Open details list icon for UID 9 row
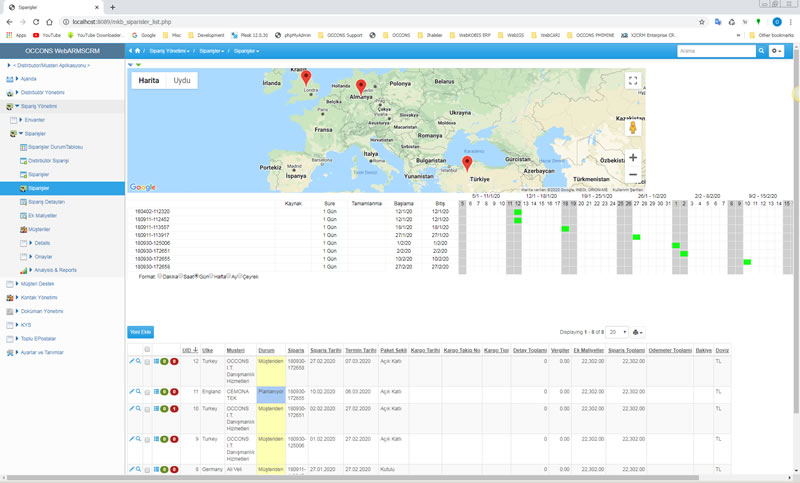 point(157,439)
